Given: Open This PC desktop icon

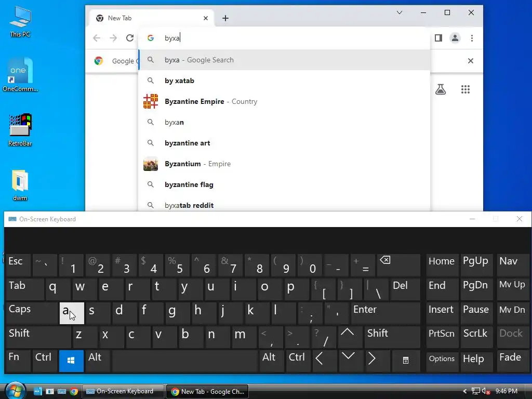Looking at the screenshot, I should pyautogui.click(x=20, y=21).
